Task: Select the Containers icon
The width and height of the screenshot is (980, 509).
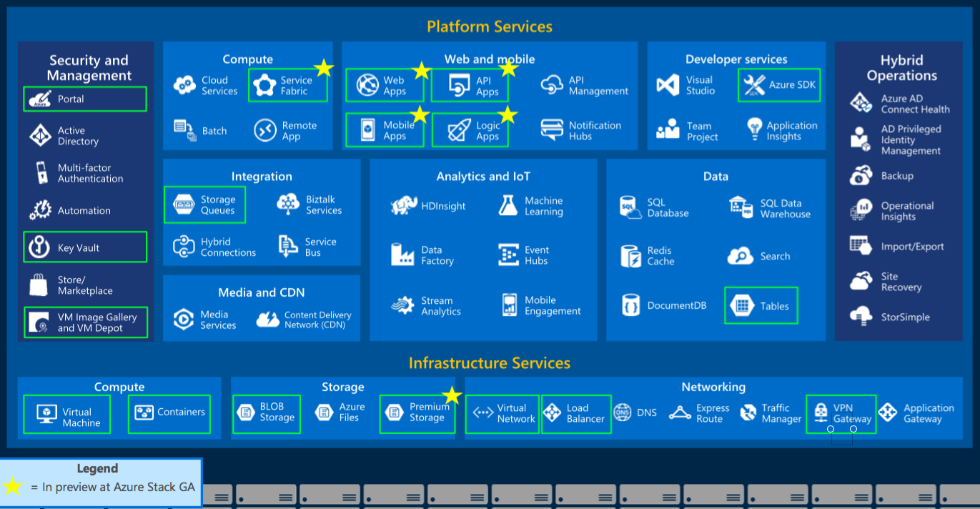Action: click(145, 413)
